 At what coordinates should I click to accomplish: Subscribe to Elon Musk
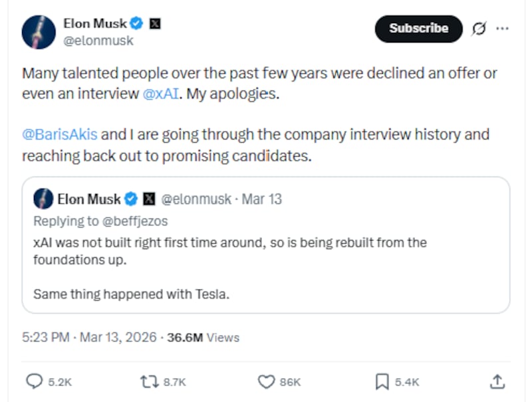tap(418, 29)
